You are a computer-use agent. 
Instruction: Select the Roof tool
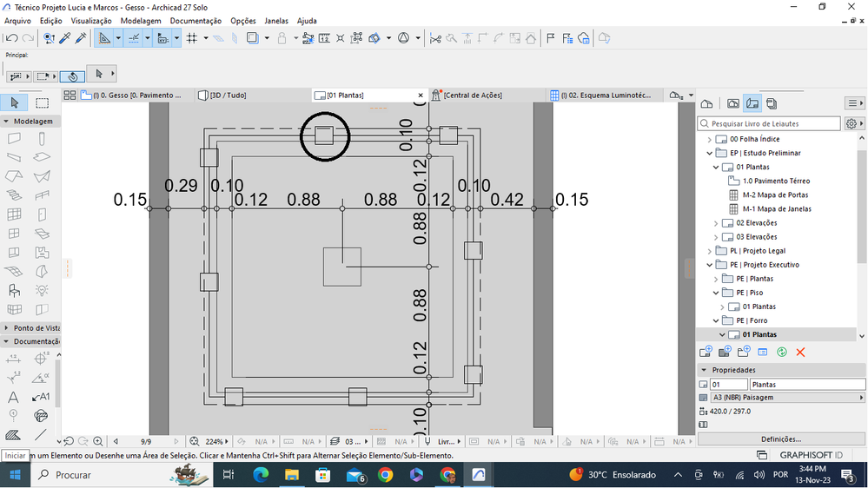[14, 176]
